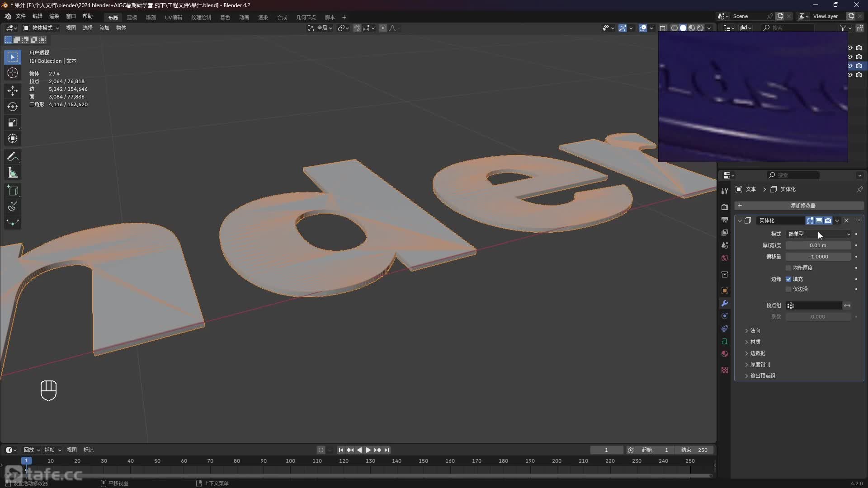The height and width of the screenshot is (488, 868).
Task: Open the 编辑 menu
Action: (38, 16)
